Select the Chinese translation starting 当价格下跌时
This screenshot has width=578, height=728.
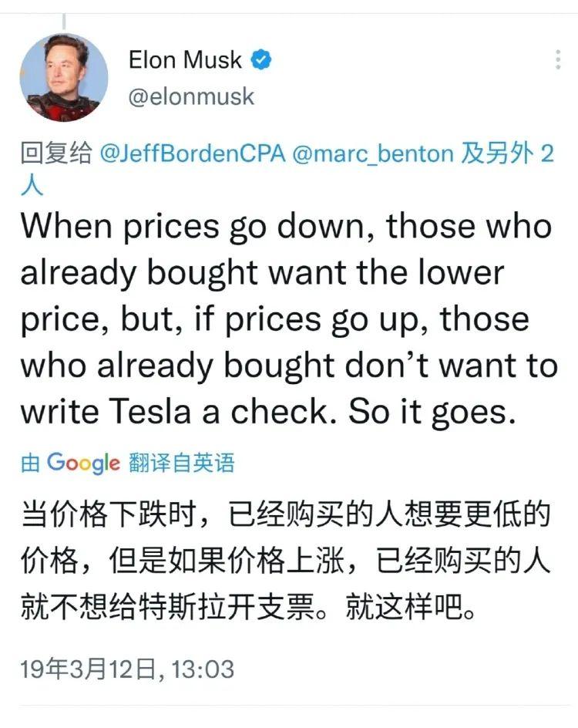286,561
